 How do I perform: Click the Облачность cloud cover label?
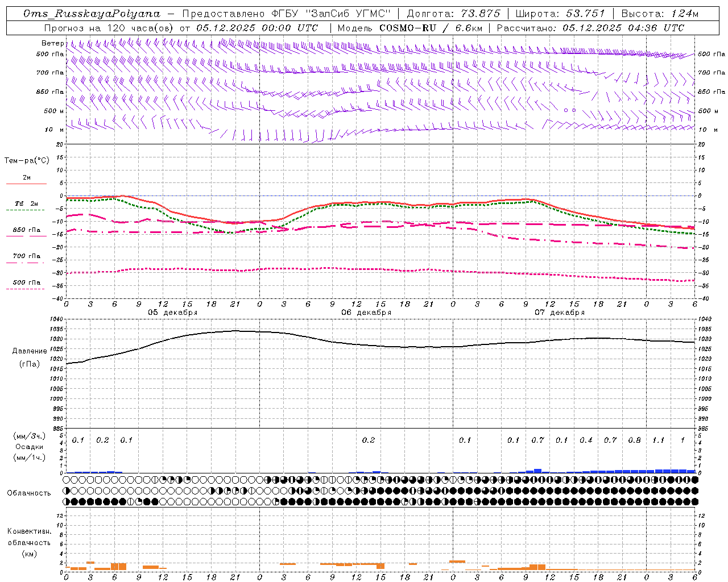[29, 493]
